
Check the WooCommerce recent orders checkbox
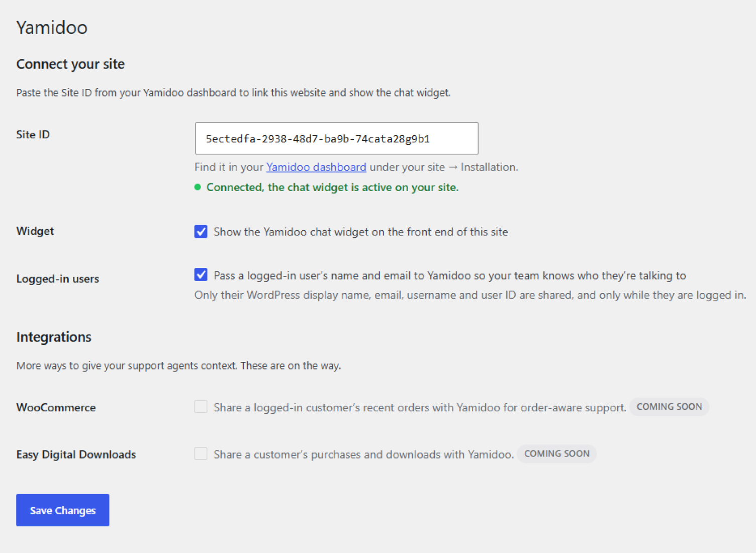click(x=201, y=406)
